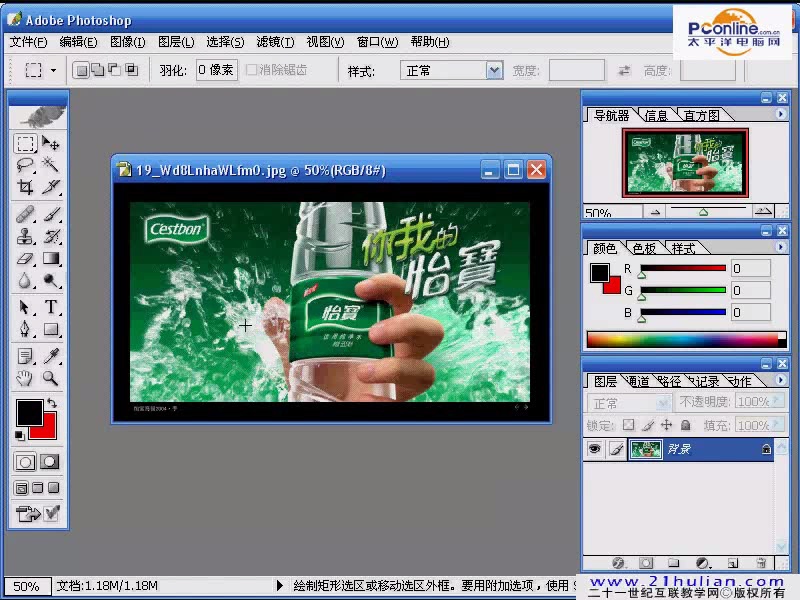Switch to Standard edit mode
800x600 pixels.
(25, 462)
